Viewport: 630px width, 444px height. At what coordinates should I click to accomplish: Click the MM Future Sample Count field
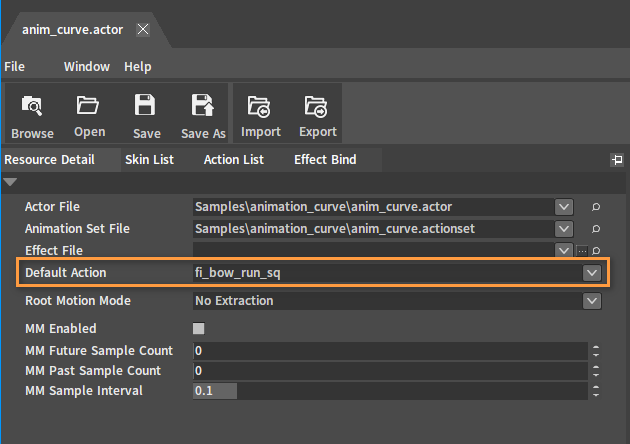(391, 351)
